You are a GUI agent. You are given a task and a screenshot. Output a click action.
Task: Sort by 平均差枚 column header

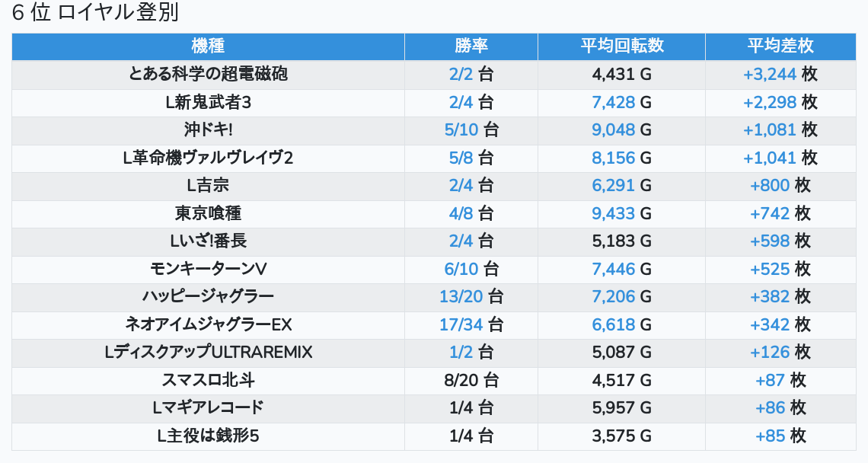(x=780, y=46)
